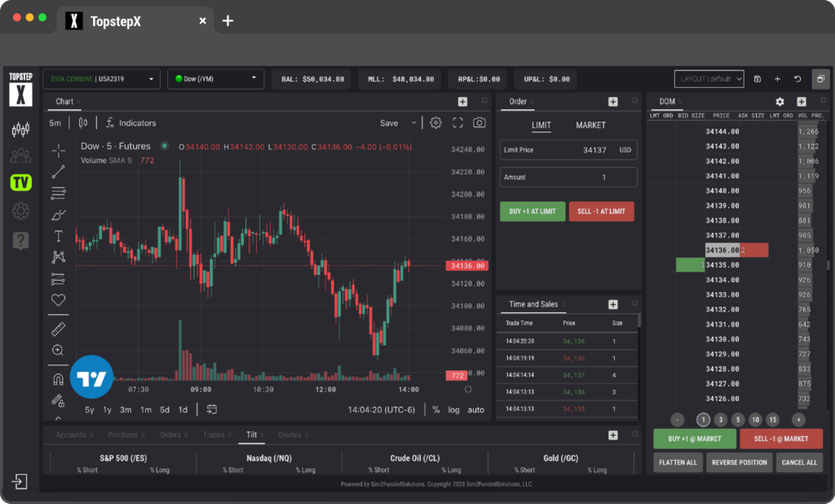Screen dimensions: 835x504
Task: Toggle log scale on chart
Action: [x=453, y=409]
